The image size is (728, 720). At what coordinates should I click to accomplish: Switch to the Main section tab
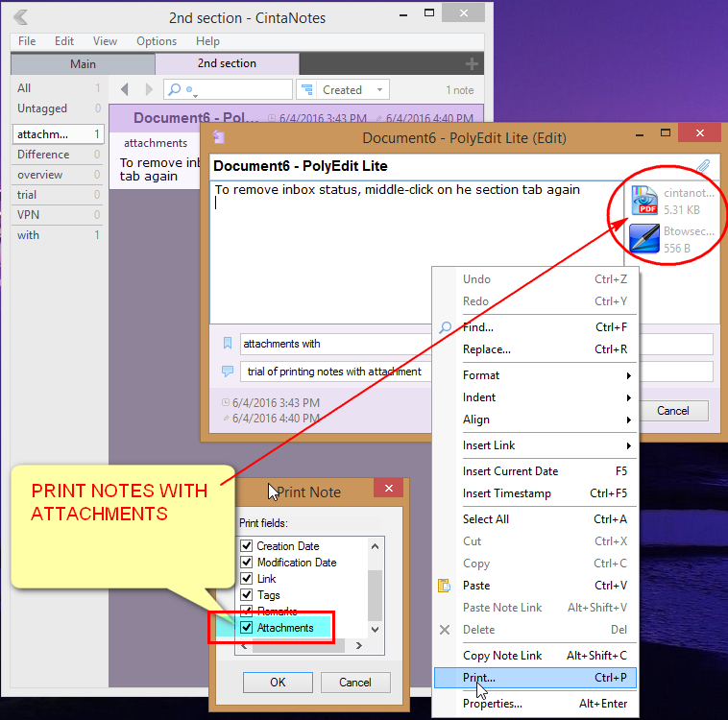[83, 63]
